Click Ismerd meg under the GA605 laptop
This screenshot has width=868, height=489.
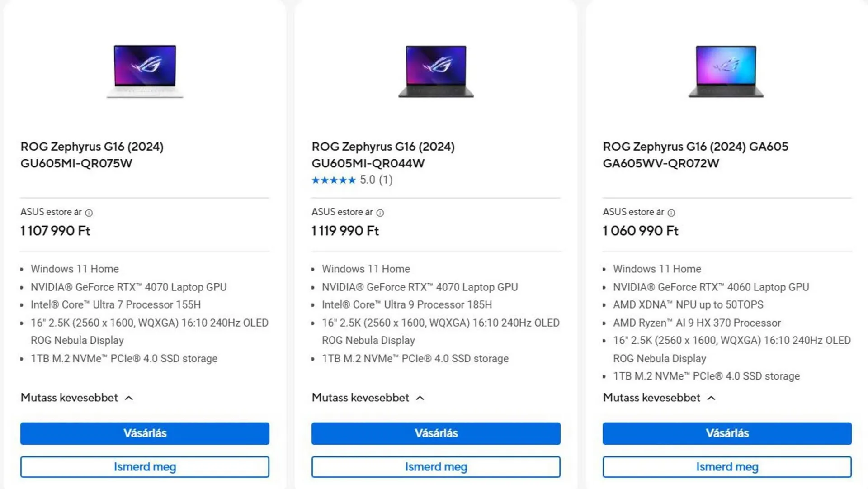[x=727, y=467]
